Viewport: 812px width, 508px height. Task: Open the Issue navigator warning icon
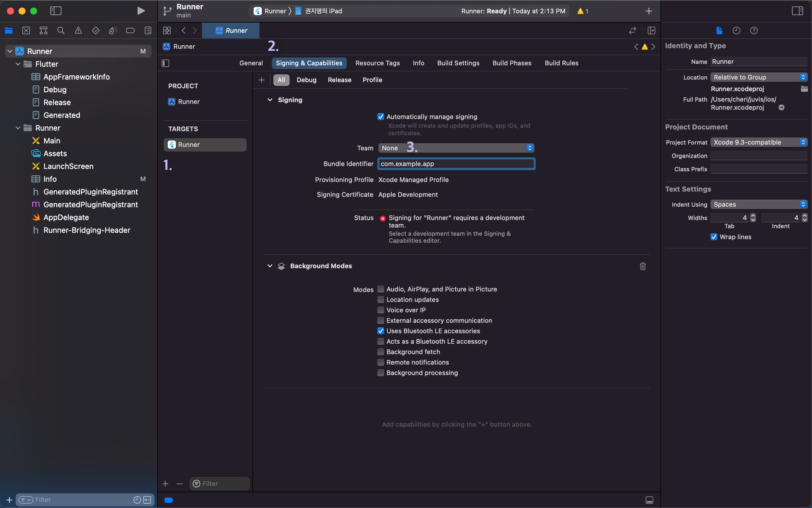78,30
